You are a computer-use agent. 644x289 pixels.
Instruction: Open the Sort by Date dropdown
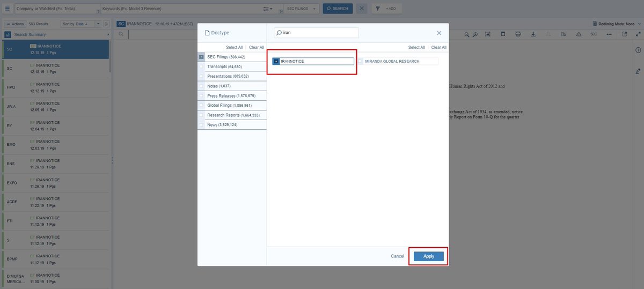pyautogui.click(x=78, y=24)
